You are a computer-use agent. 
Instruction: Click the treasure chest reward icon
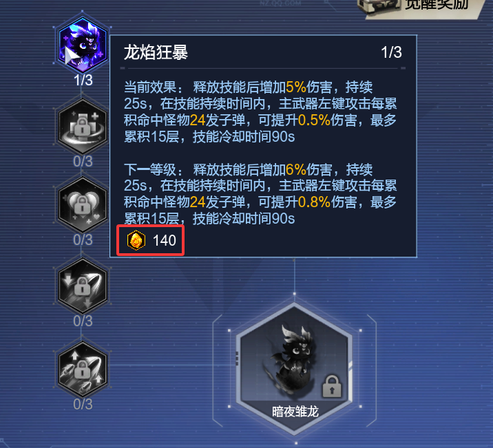379,6
